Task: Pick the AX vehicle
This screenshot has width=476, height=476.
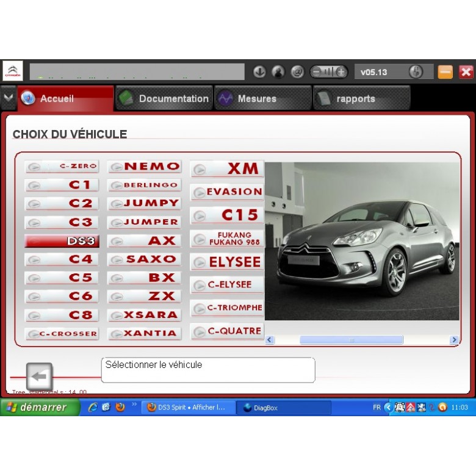Action: coord(145,241)
